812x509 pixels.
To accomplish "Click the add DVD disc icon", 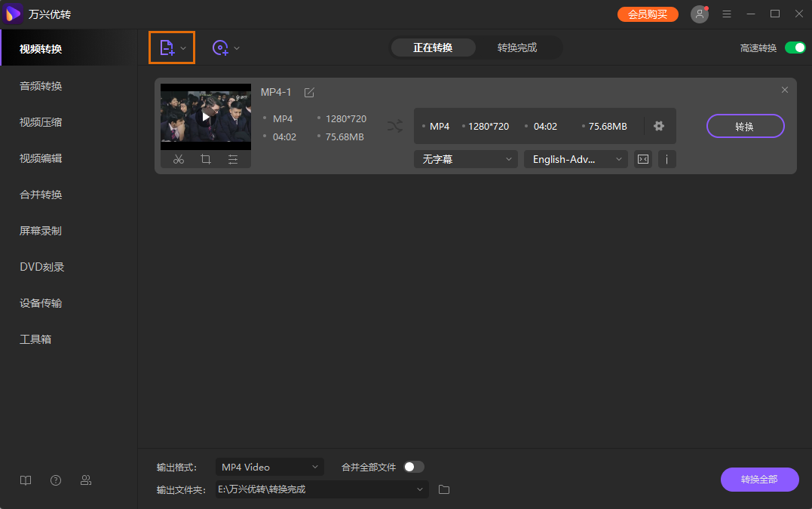I will [x=220, y=48].
